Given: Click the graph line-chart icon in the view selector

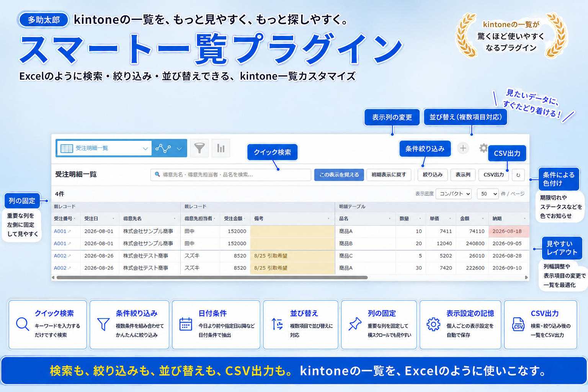Looking at the screenshot, I should 163,148.
